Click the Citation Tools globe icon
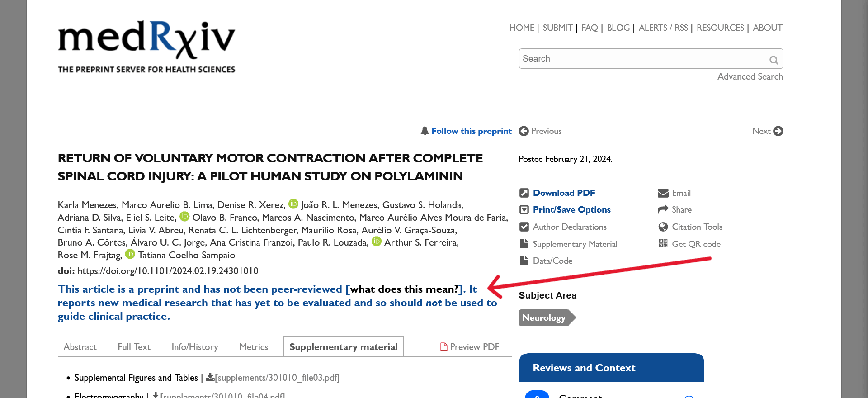This screenshot has width=868, height=398. 663,227
